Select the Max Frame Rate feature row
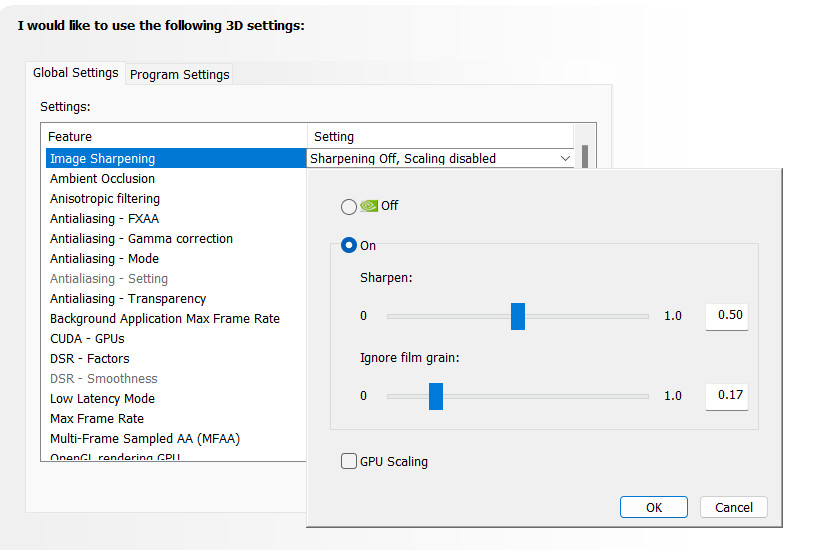819x550 pixels. tap(97, 419)
